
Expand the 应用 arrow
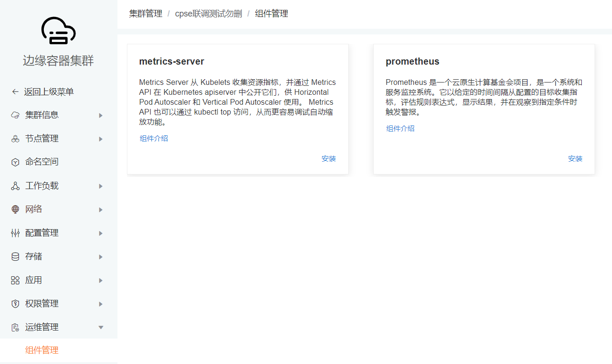coord(101,281)
